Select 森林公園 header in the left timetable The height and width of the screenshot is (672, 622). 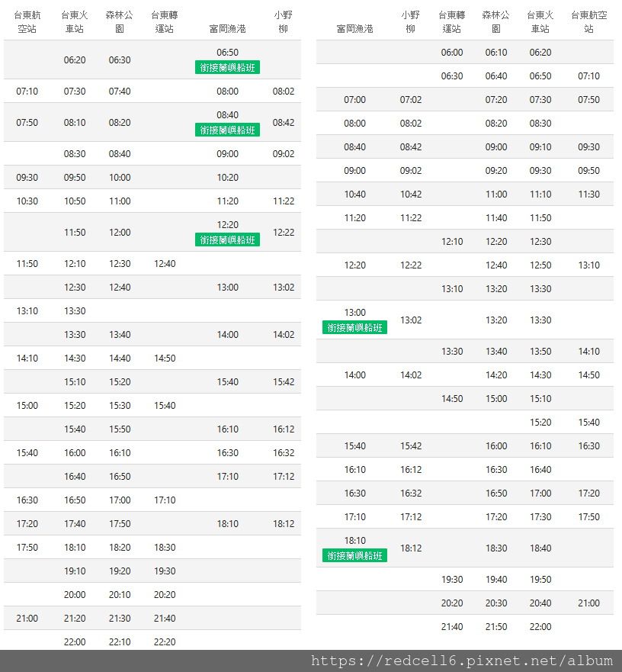click(x=120, y=21)
